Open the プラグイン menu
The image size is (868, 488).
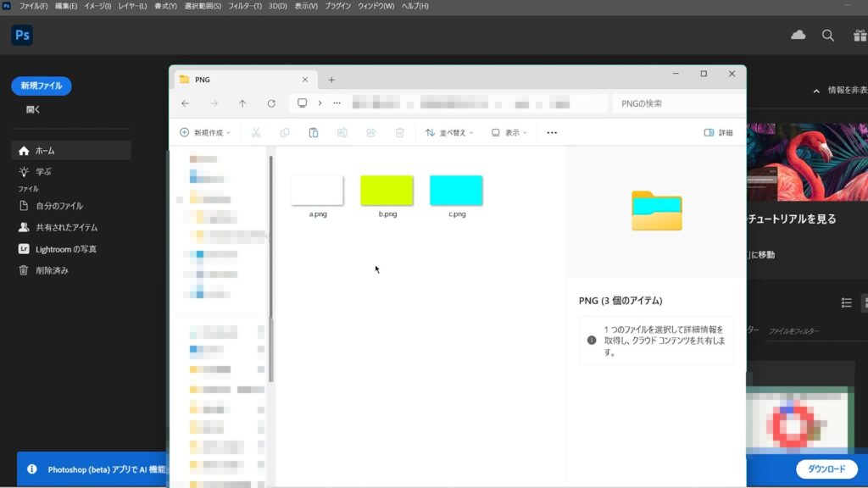pos(337,6)
